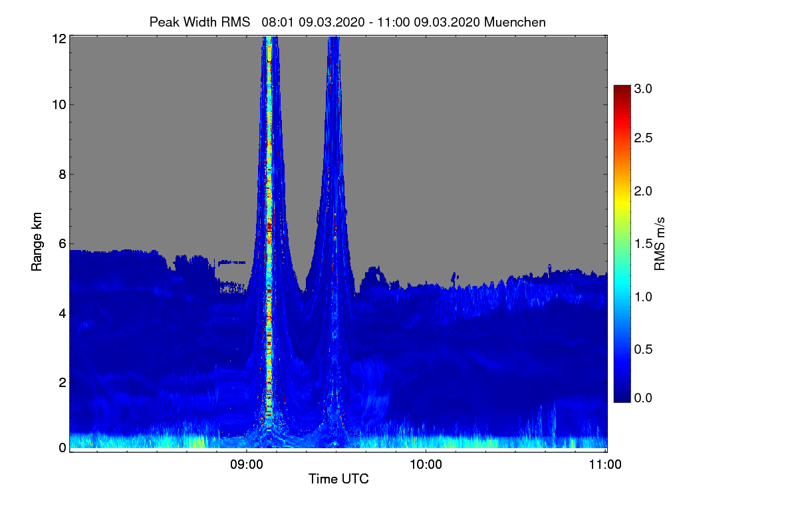Click the colorbar value '0.5'

(643, 349)
